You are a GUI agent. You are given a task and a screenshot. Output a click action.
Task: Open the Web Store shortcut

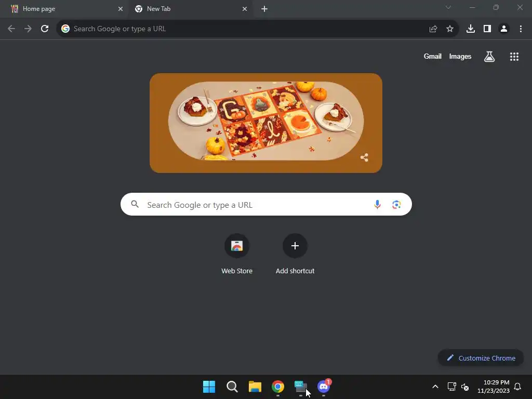click(x=237, y=254)
